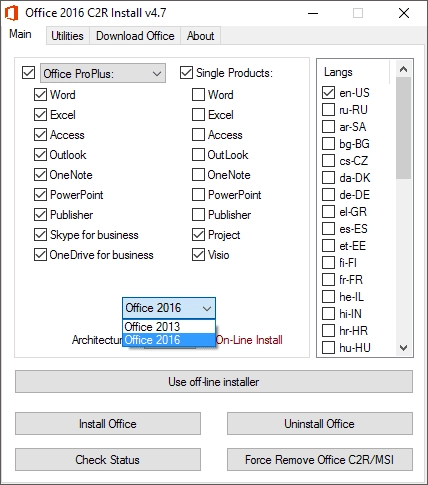Viewport: 428px width, 485px height.
Task: Check the hr-HR language
Action: [x=328, y=330]
